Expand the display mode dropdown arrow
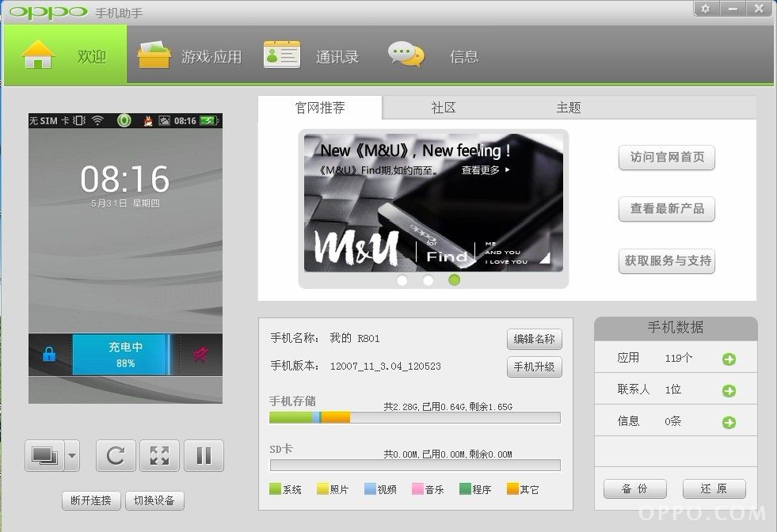The width and height of the screenshot is (777, 532). pos(72,455)
